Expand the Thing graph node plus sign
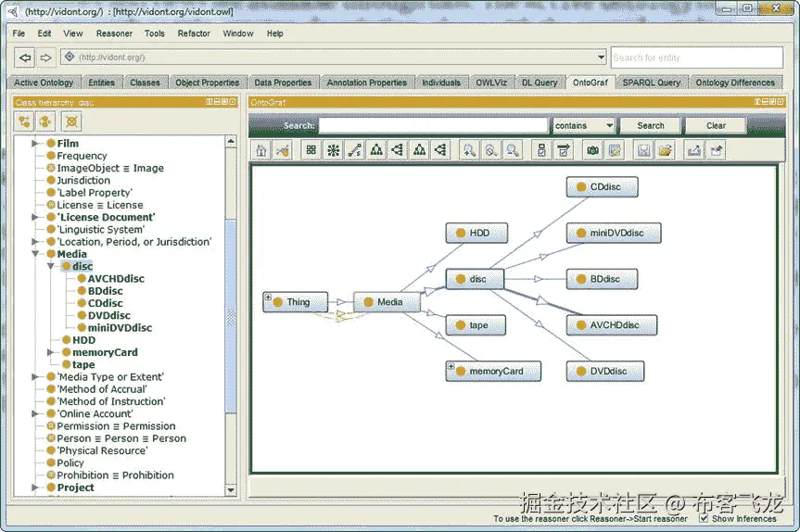 click(x=267, y=297)
